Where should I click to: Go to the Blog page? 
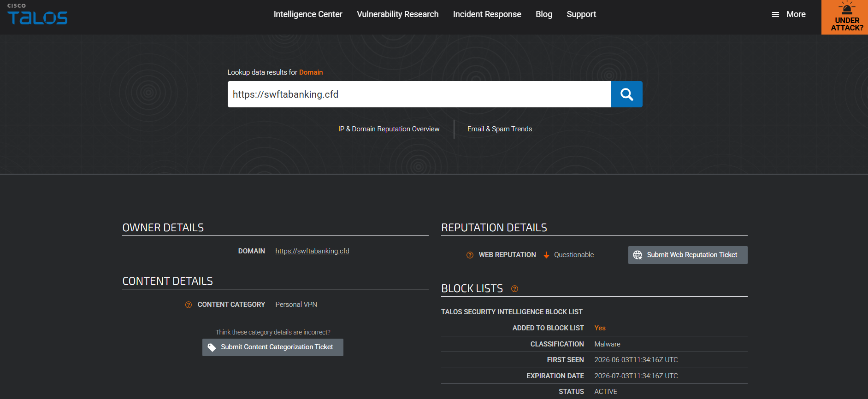tap(544, 14)
